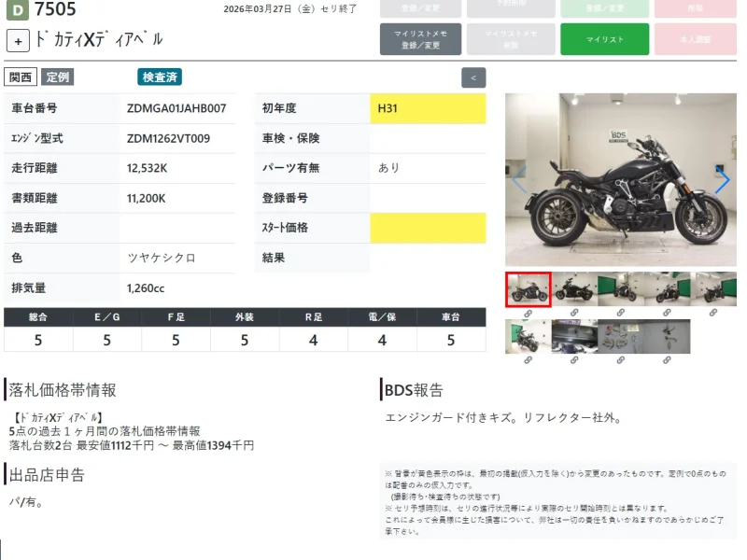The width and height of the screenshot is (747, 560).
Task: Collapse the details panel with the < button
Action: (473, 77)
